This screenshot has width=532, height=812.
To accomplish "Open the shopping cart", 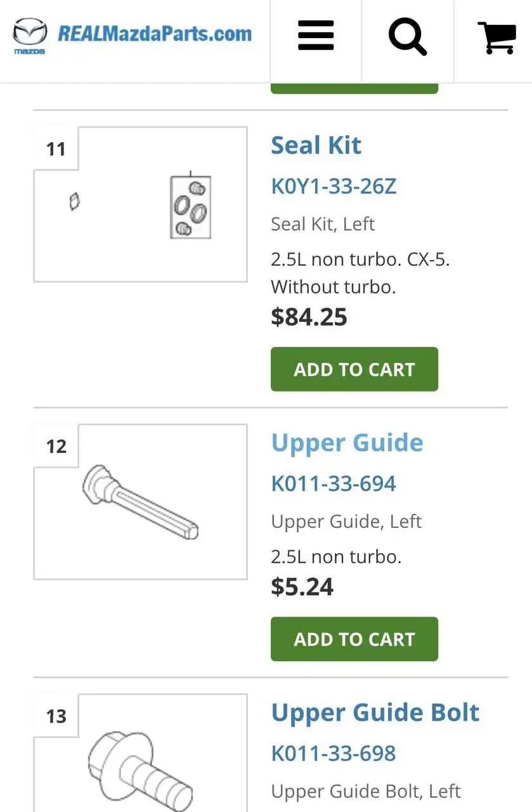I will pyautogui.click(x=496, y=37).
